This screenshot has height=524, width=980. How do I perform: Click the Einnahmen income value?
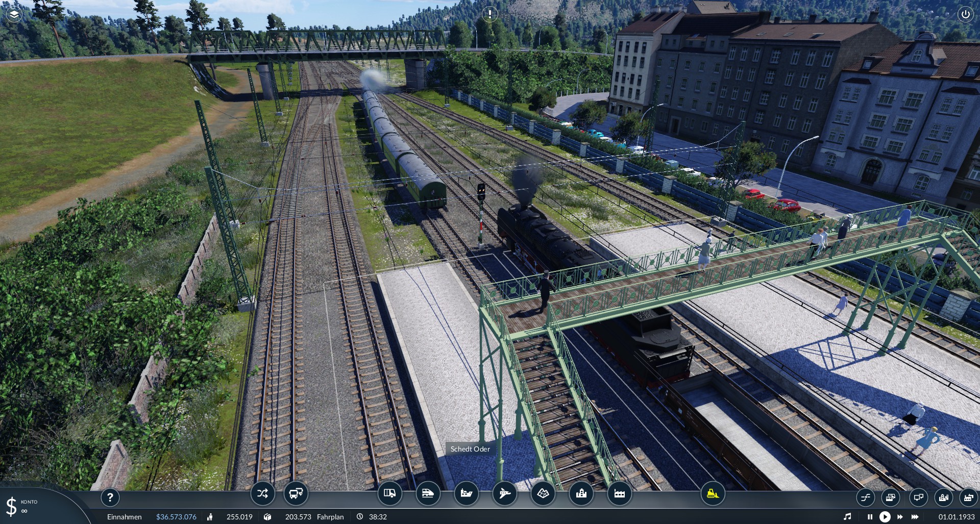176,517
